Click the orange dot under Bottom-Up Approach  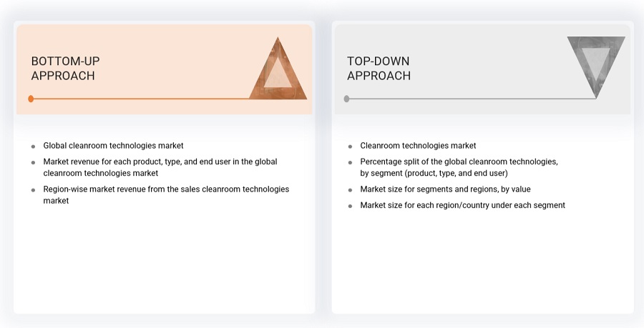(31, 99)
